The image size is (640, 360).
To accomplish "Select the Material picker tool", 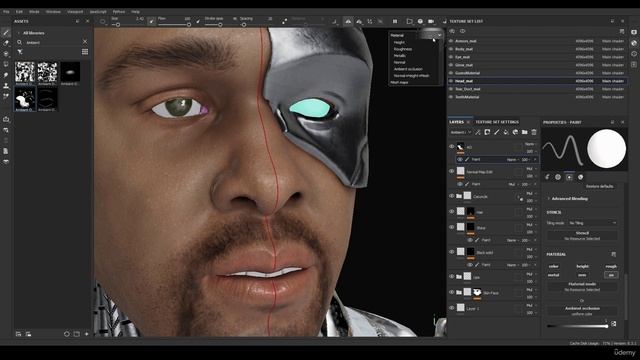I will pos(6,96).
